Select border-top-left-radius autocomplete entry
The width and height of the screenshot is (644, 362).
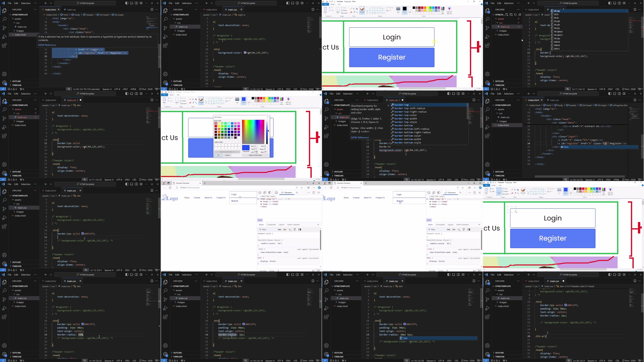(x=410, y=108)
